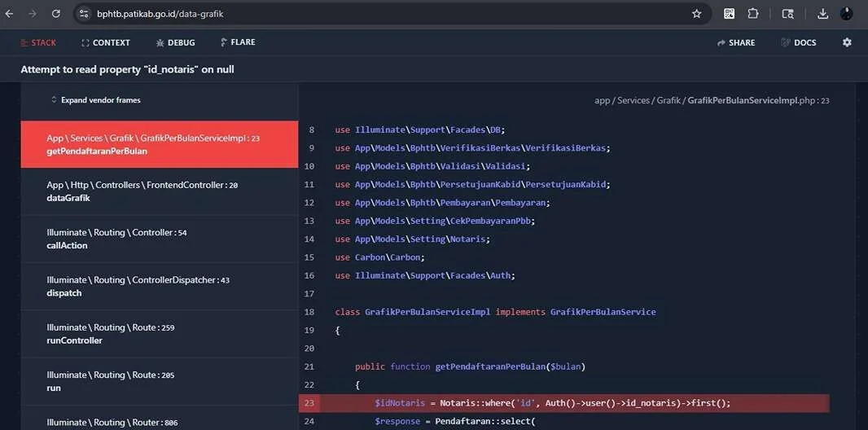Reload the current page
The width and height of the screenshot is (868, 430).
click(56, 14)
